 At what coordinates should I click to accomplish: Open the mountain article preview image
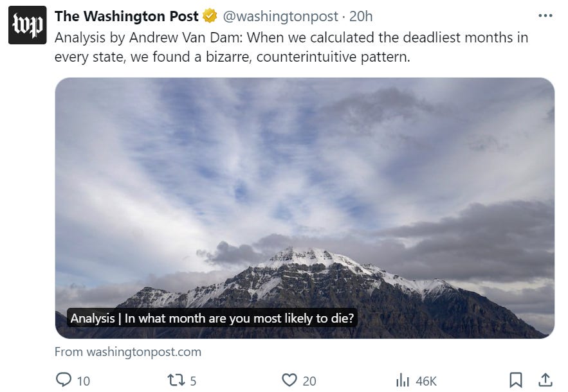305,208
